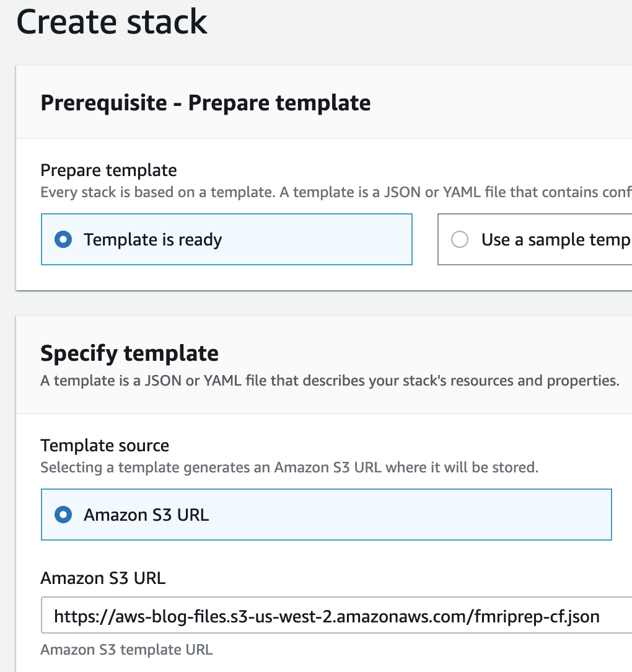This screenshot has width=632, height=672.
Task: Click empty area of 'Template is ready' tile
Action: click(317, 239)
